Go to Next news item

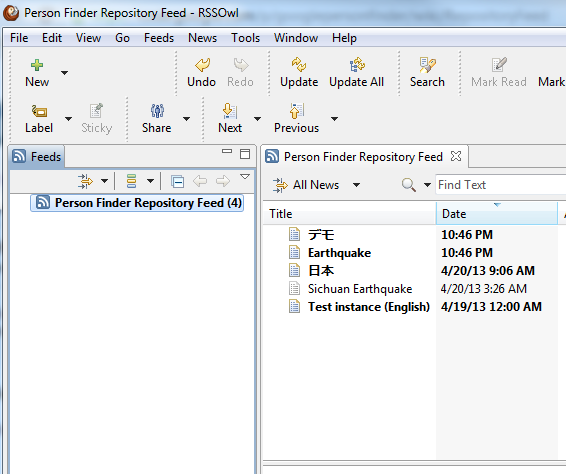[x=230, y=119]
